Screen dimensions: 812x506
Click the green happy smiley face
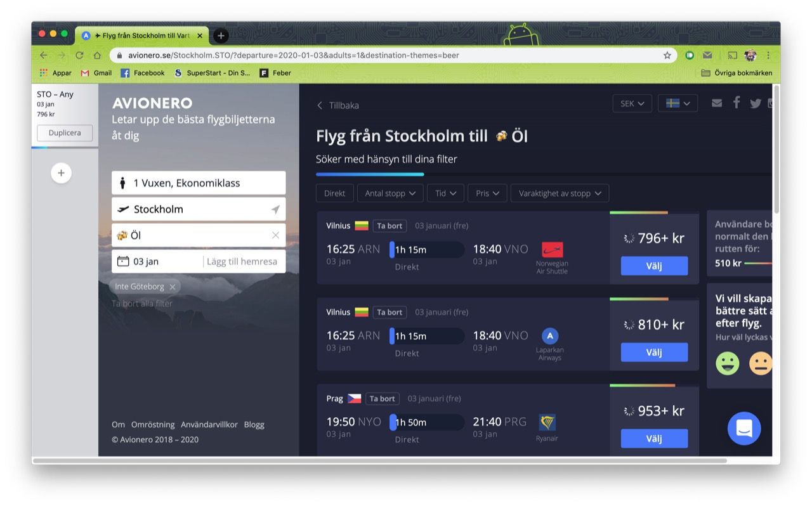[728, 363]
